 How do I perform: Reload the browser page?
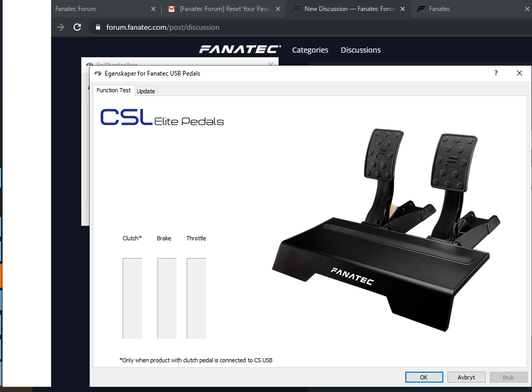pyautogui.click(x=77, y=27)
